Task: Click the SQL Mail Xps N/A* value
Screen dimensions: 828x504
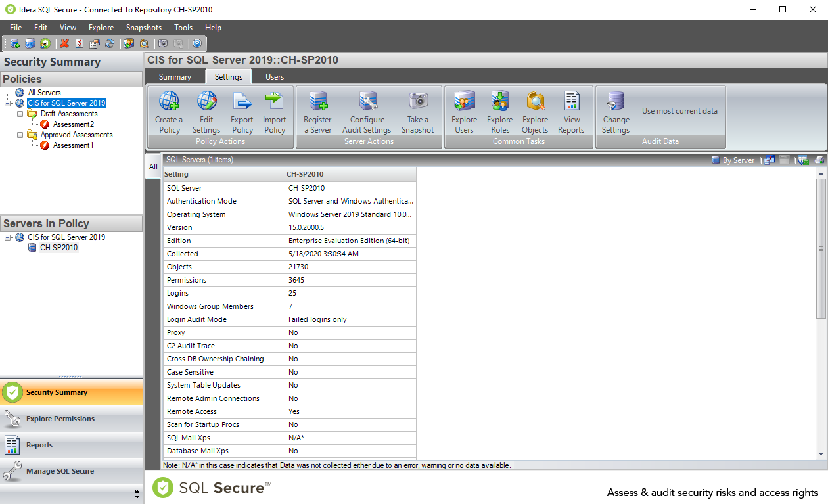Action: [x=350, y=438]
